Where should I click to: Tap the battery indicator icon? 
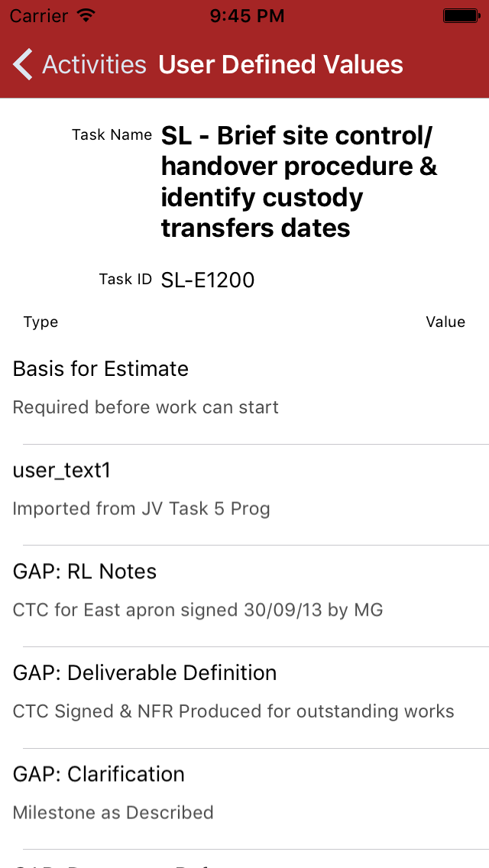pyautogui.click(x=461, y=15)
